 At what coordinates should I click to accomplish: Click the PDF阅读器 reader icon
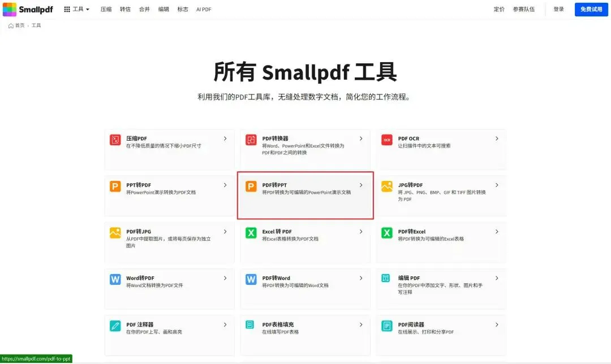click(x=386, y=326)
